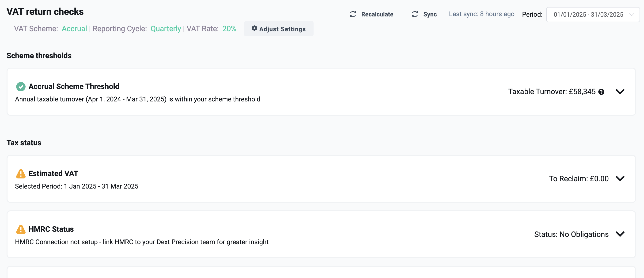Click the 'Scheme thresholds' section heading
The width and height of the screenshot is (644, 278).
[x=39, y=56]
